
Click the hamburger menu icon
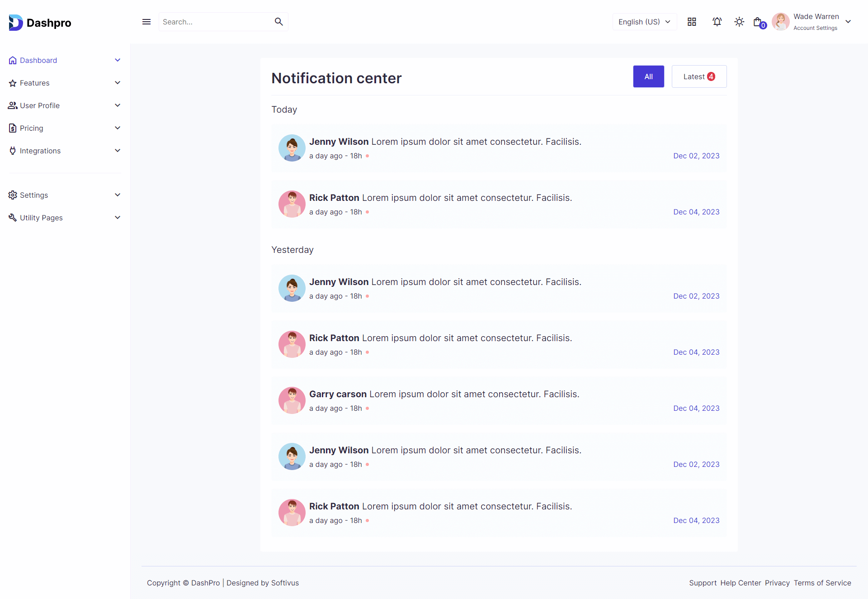[x=146, y=22]
